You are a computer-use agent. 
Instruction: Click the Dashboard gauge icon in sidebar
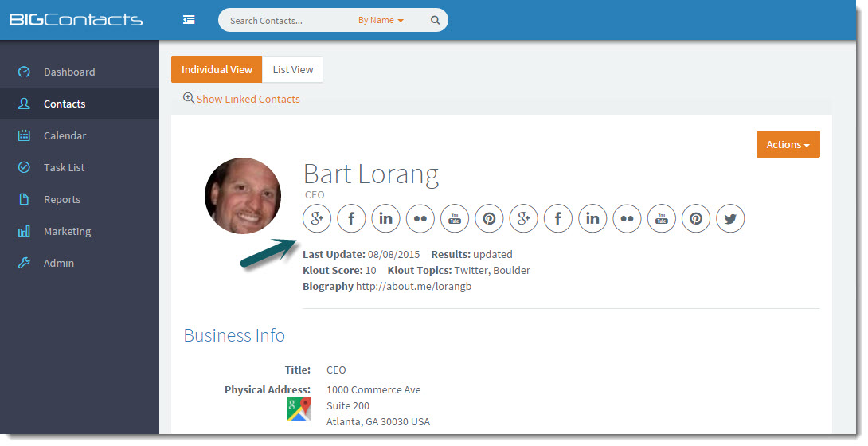coord(24,72)
